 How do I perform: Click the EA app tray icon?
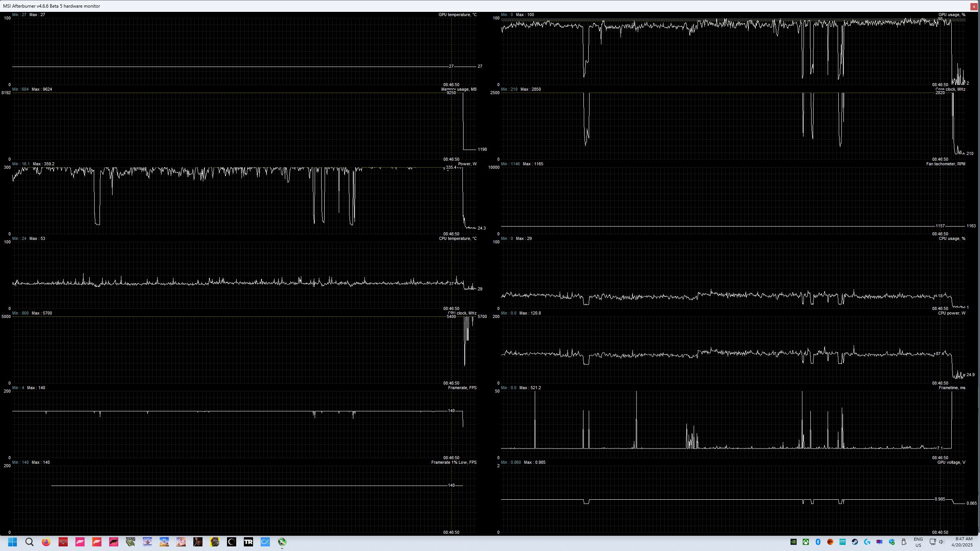(830, 542)
